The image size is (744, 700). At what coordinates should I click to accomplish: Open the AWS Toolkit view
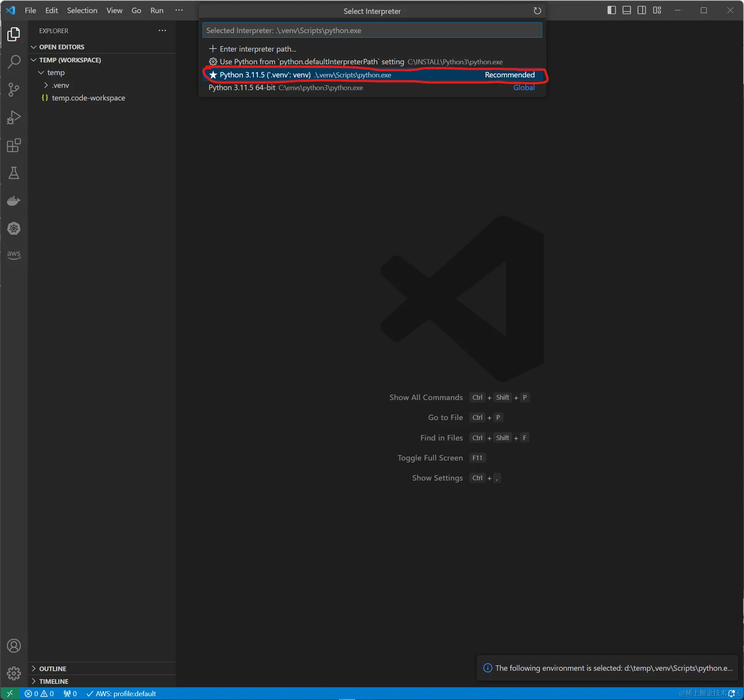(14, 255)
